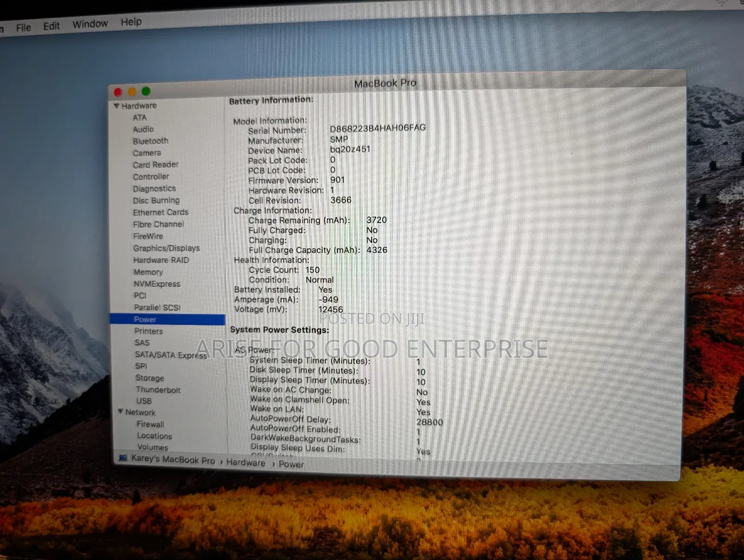Click the Hardware category label

tap(139, 105)
